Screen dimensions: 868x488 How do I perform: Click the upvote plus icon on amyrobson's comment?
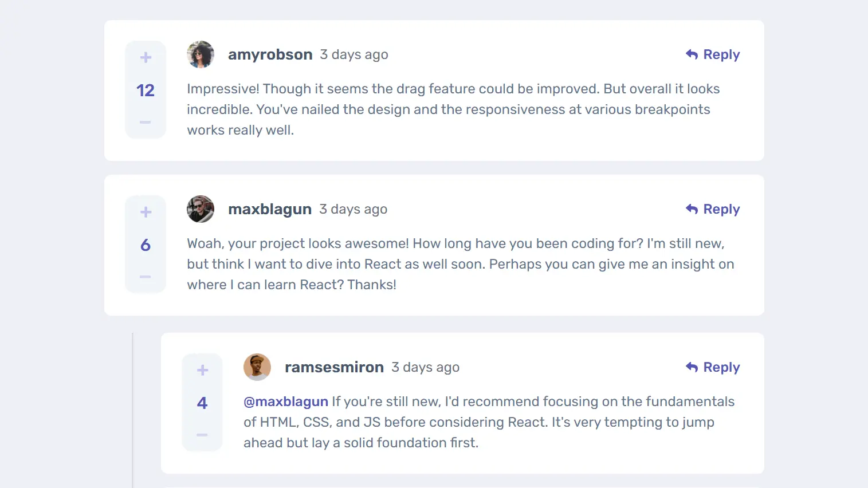(x=145, y=57)
